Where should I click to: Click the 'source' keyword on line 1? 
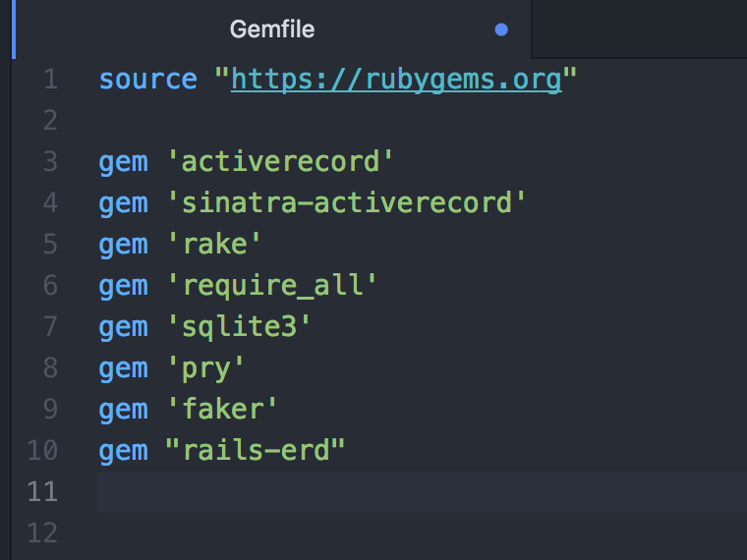[148, 80]
